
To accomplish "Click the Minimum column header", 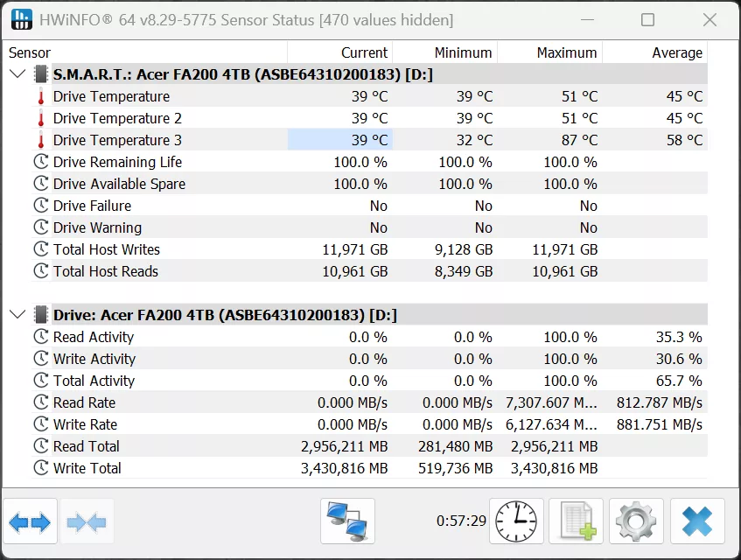I will click(444, 52).
